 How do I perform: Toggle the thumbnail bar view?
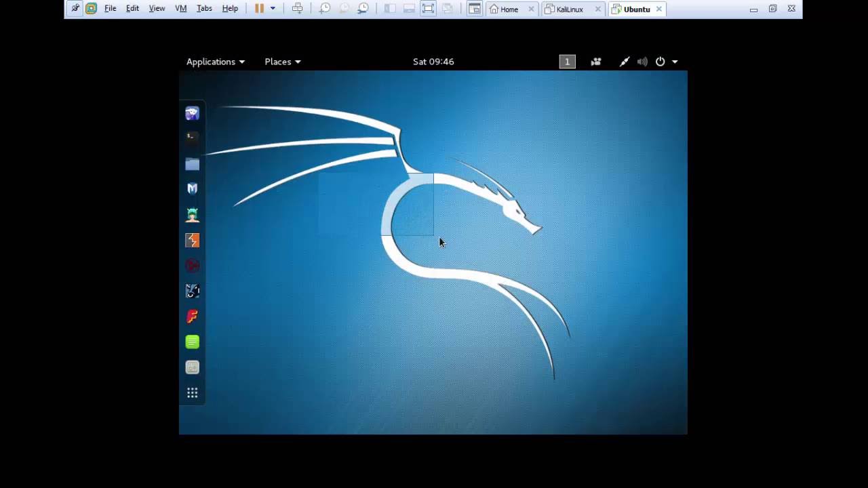(x=409, y=9)
